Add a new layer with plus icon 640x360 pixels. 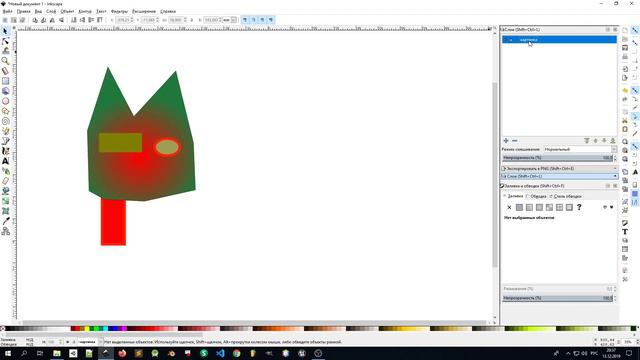(506, 140)
